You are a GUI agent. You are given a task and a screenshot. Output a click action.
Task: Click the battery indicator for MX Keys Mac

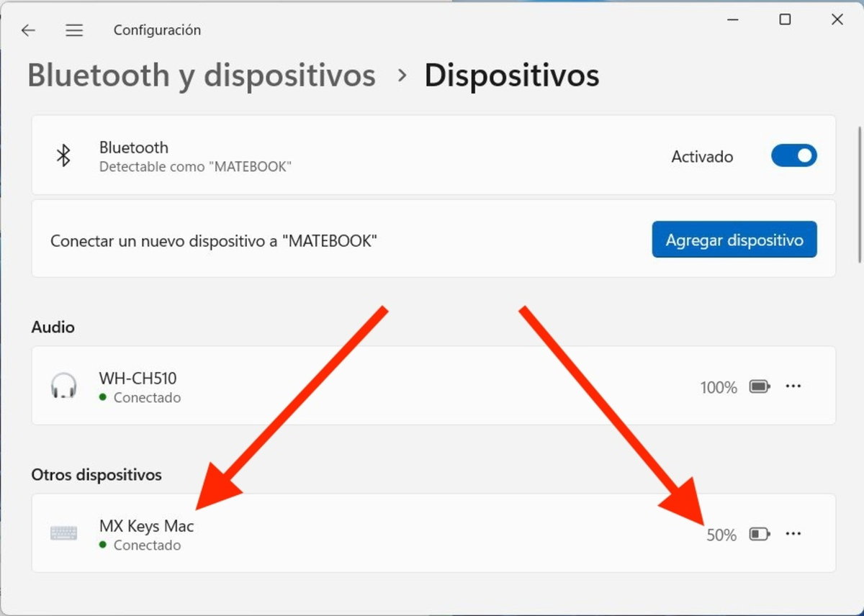[x=758, y=534]
